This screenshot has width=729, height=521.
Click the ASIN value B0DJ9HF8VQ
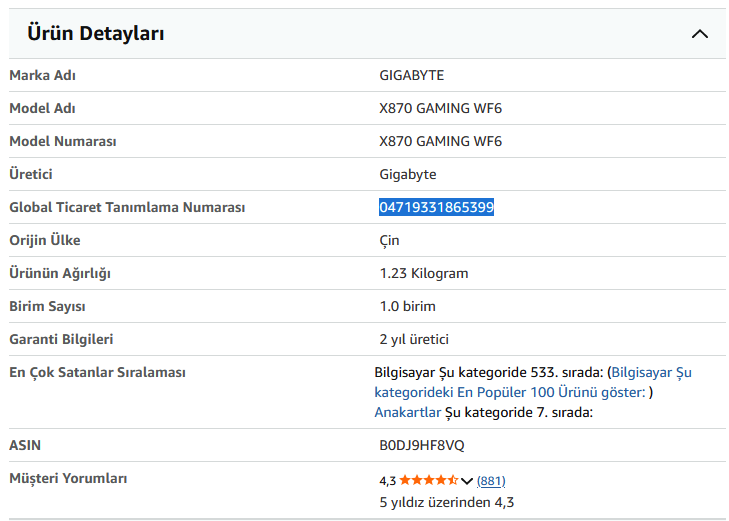pos(422,445)
